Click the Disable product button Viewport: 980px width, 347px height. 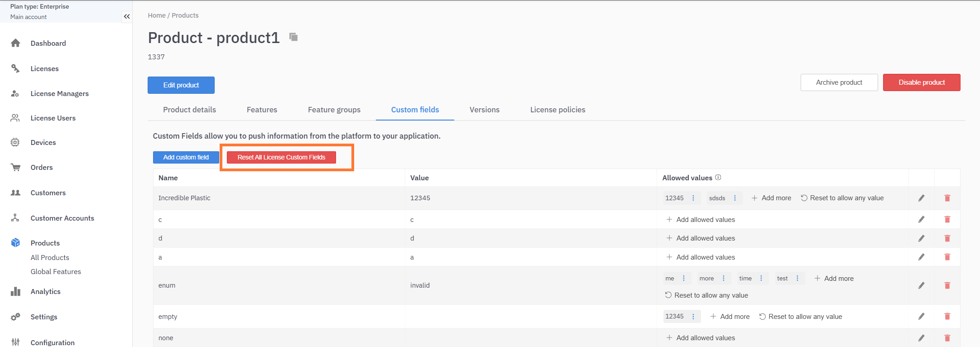tap(921, 82)
